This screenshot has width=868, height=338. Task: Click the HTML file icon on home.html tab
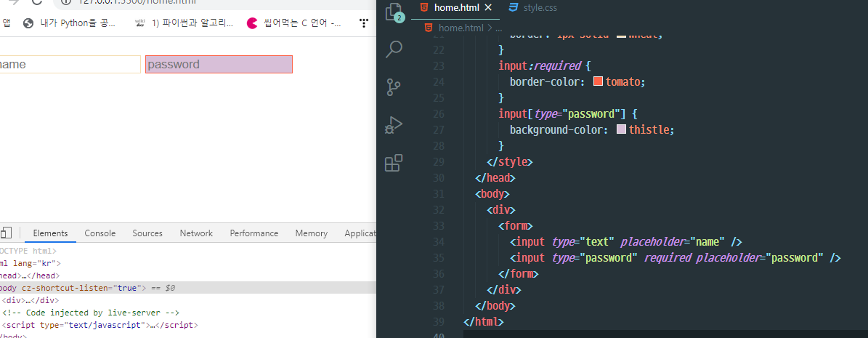point(424,8)
